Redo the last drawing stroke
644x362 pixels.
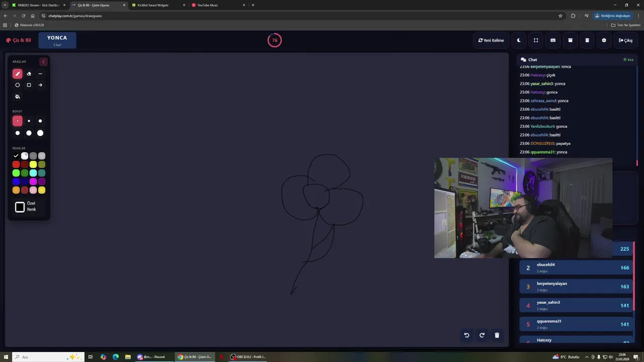coord(481,335)
